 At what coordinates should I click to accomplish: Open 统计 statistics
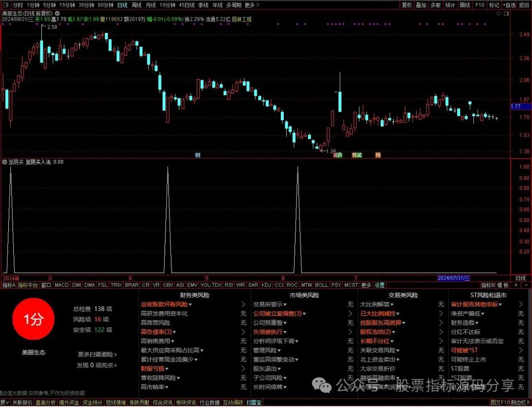[450, 5]
